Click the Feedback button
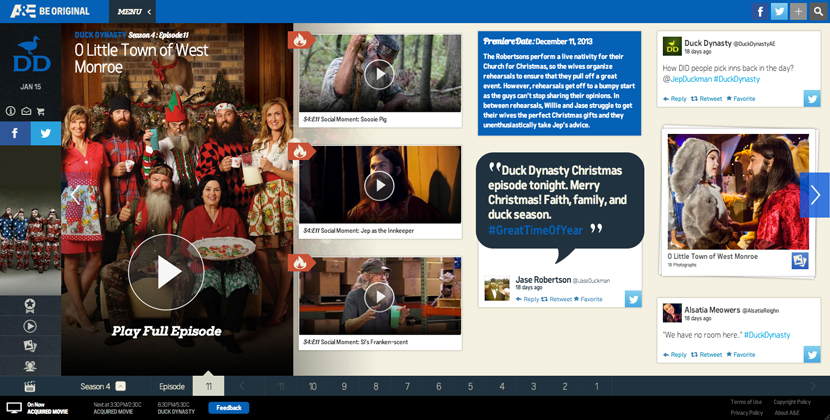This screenshot has width=830, height=420. [229, 408]
